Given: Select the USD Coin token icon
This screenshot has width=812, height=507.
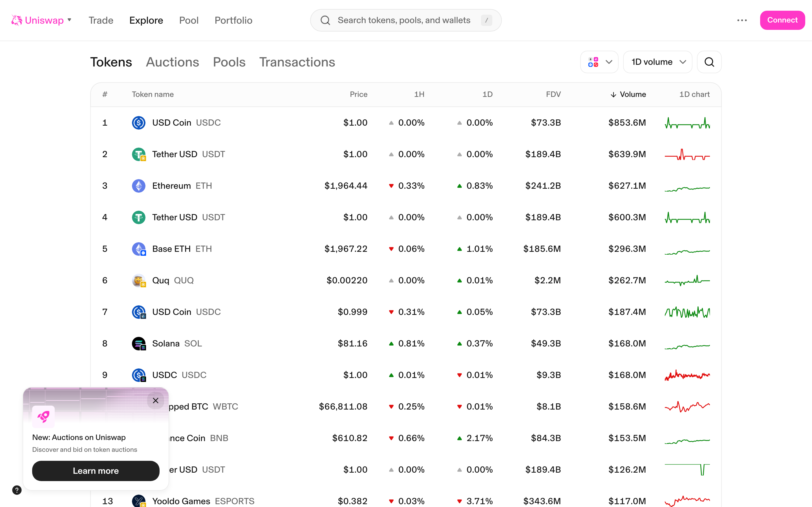Looking at the screenshot, I should pyautogui.click(x=139, y=123).
